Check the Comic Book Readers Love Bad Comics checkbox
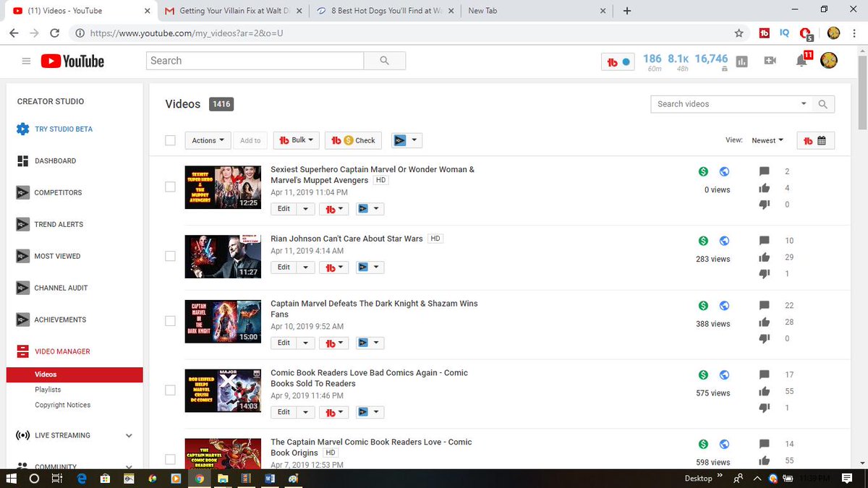This screenshot has width=868, height=488. (x=170, y=390)
